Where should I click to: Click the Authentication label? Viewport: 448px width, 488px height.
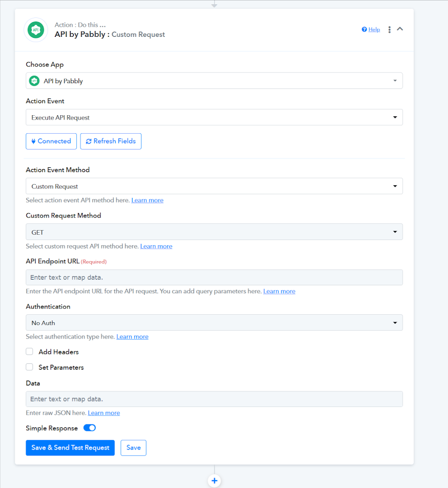48,306
